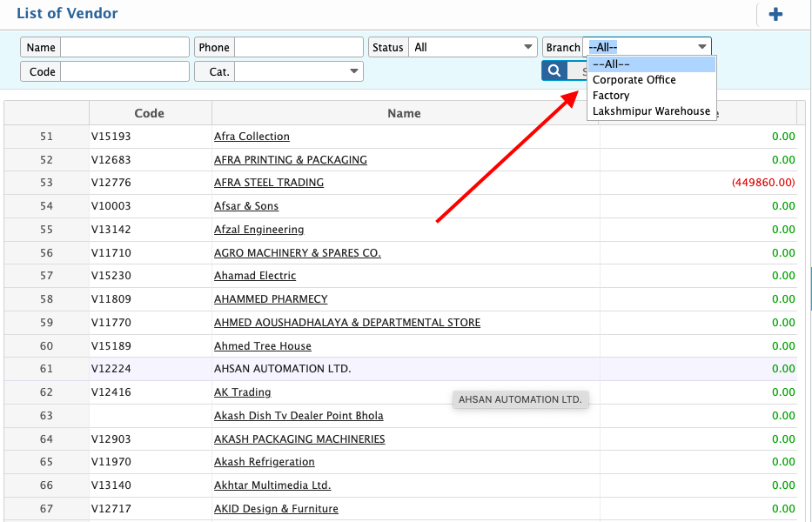Select Corporate Office branch option
This screenshot has height=522, width=812.
coord(634,80)
